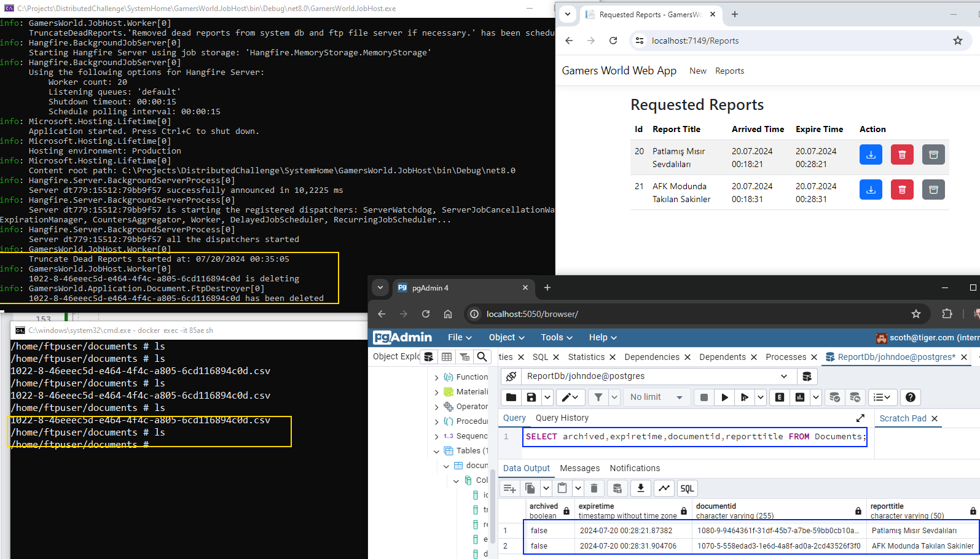Click the Explain query icon
980x559 pixels.
[x=780, y=397]
